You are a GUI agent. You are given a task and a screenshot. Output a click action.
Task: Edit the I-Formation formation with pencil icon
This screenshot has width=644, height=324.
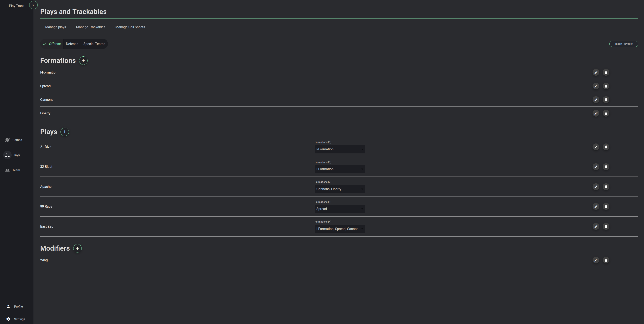596,73
